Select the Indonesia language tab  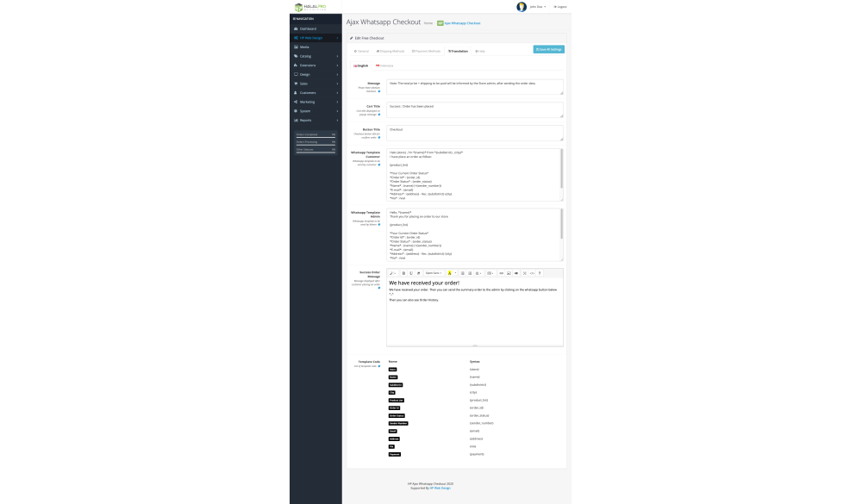point(384,65)
